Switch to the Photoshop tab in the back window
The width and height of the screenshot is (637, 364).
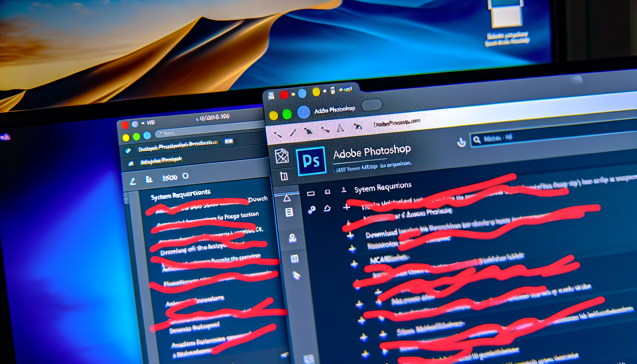pos(178,145)
